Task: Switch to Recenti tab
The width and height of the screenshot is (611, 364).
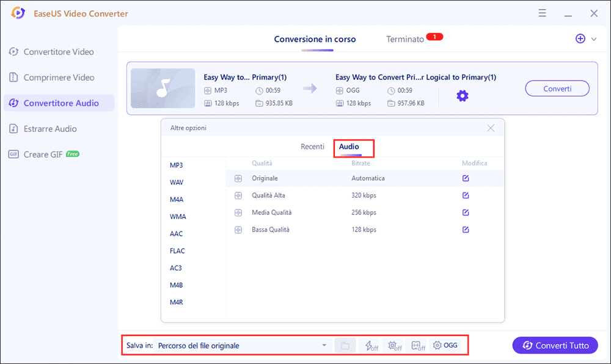Action: pos(312,147)
